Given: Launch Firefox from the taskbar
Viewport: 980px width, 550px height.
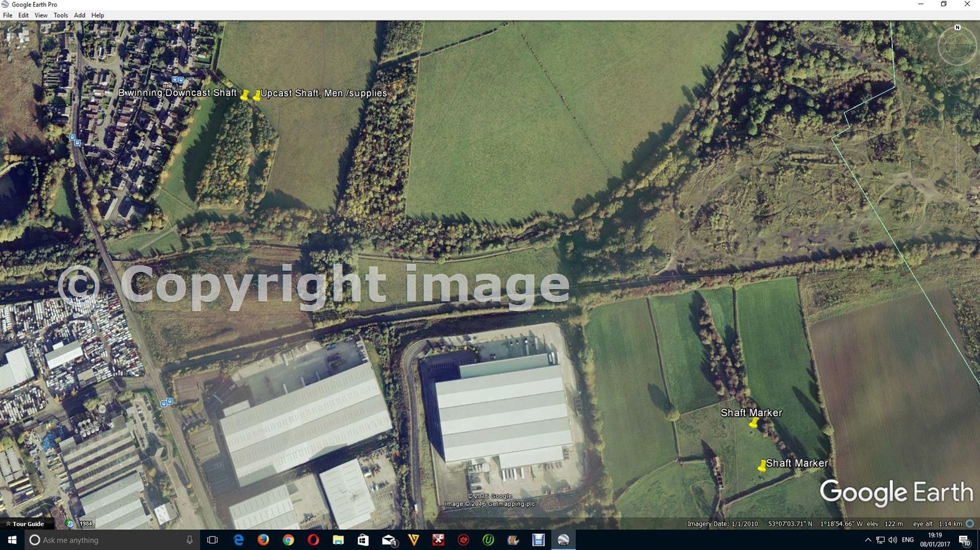Looking at the screenshot, I should (263, 540).
